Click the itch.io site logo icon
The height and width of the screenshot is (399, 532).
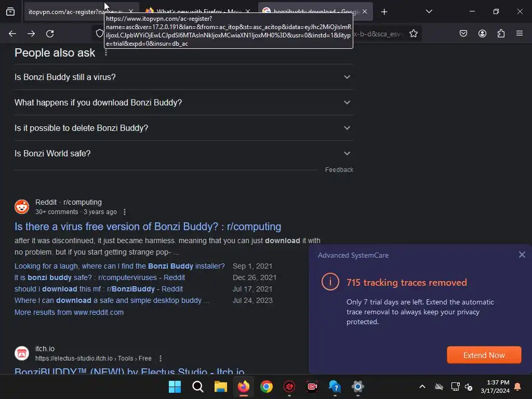pyautogui.click(x=22, y=353)
